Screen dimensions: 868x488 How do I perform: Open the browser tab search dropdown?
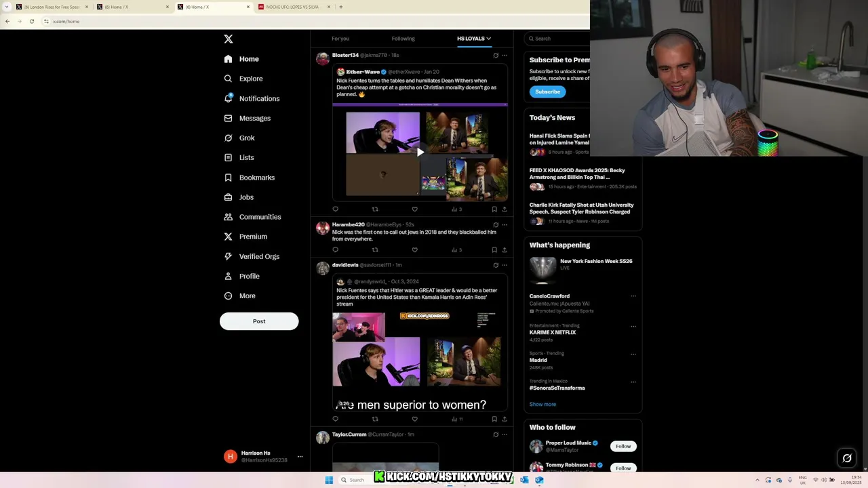pyautogui.click(x=7, y=7)
